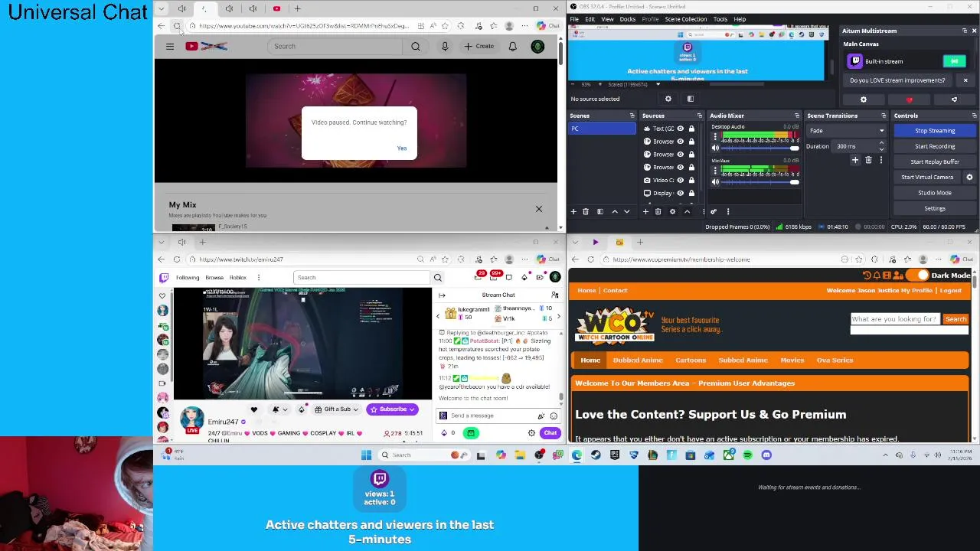Open the YouTube account avatar menu
Viewport: 980px width, 551px height.
point(537,47)
